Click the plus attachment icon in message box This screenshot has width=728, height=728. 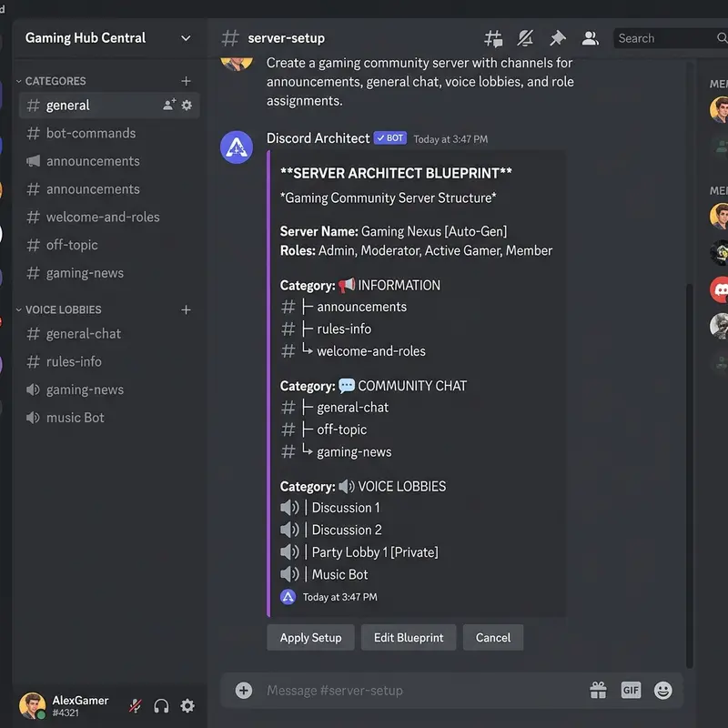tap(243, 691)
